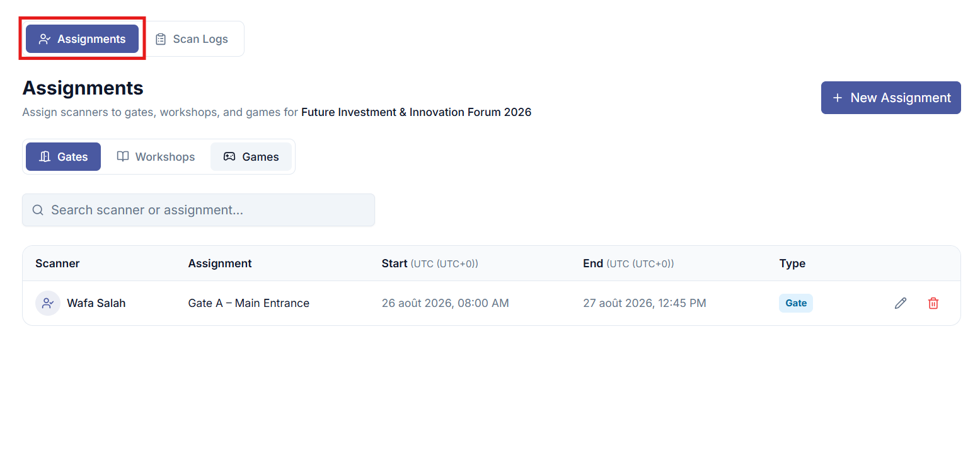Click the gamepad icon on Games tab
Screen dimensions: 980x474
[x=229, y=157]
